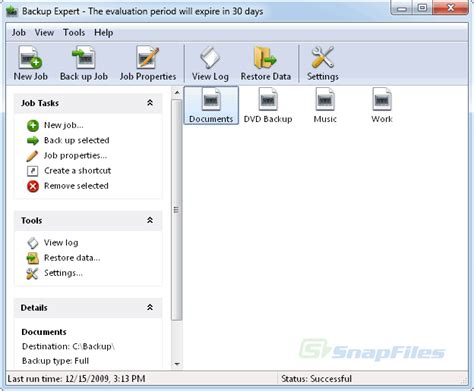Viewport: 474px width, 391px height.
Task: Click the View log icon in Tools panel
Action: pyautogui.click(x=33, y=243)
